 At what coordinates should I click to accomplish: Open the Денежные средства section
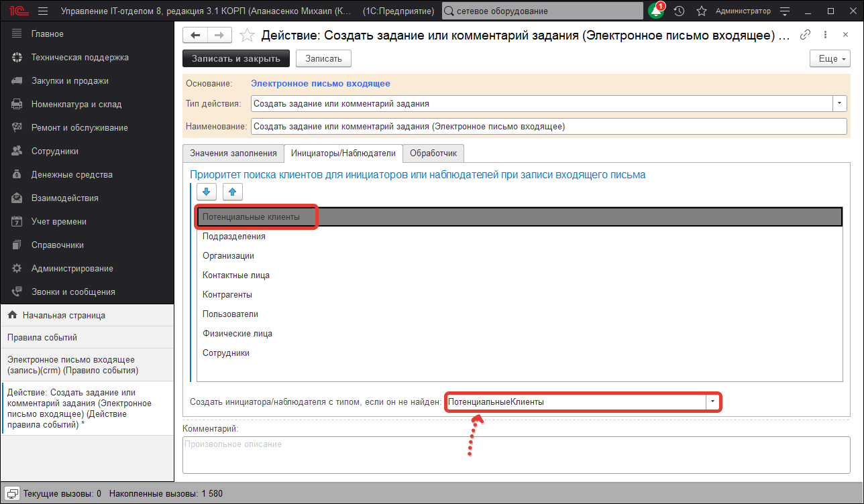pos(74,174)
